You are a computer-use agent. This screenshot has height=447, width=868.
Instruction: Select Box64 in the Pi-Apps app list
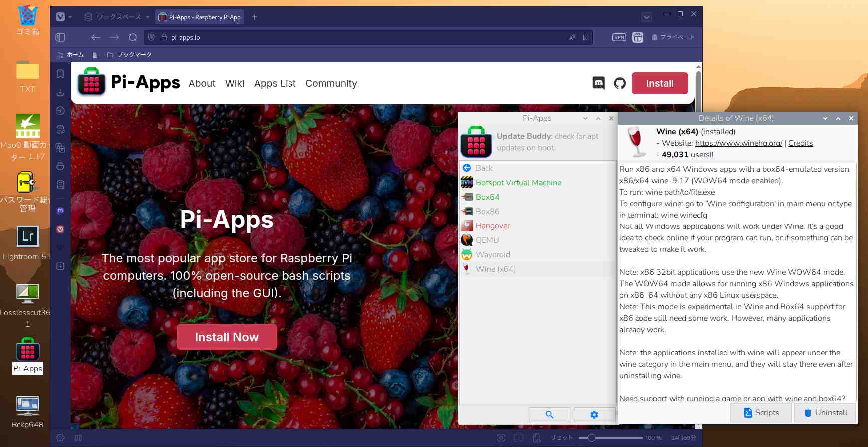coord(487,197)
